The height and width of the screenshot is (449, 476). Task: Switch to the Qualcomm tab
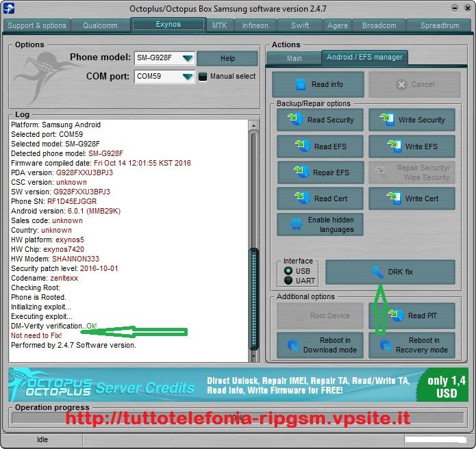100,25
